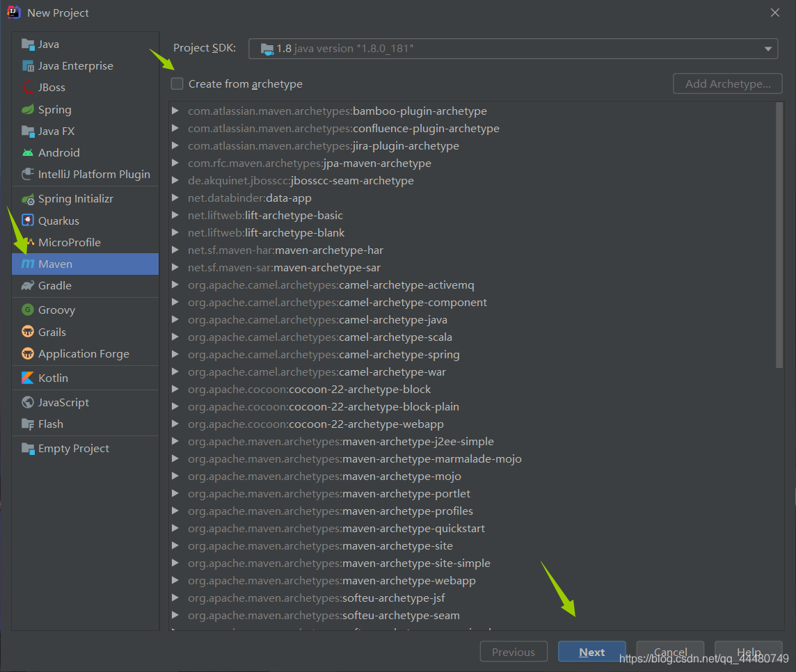796x672 pixels.
Task: Click the Grails icon
Action: pyautogui.click(x=27, y=332)
